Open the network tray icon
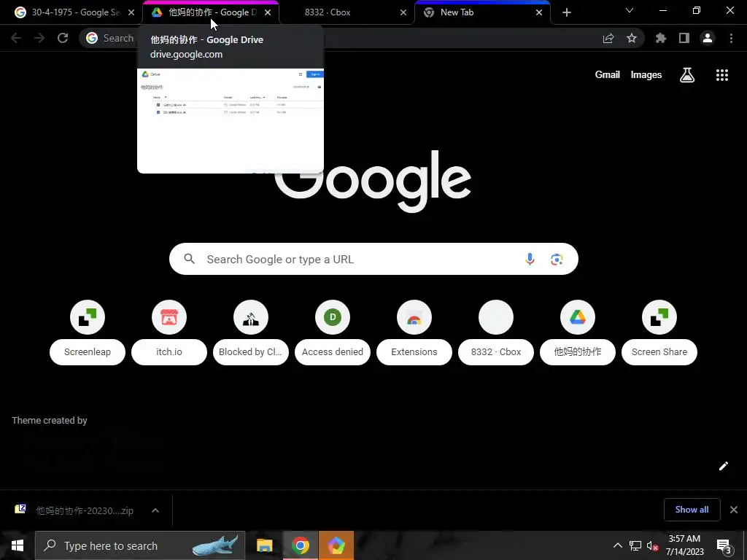This screenshot has height=560, width=747. coord(635,545)
